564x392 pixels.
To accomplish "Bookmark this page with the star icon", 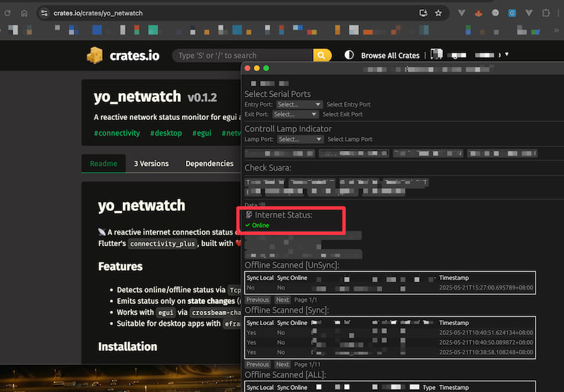I will pyautogui.click(x=438, y=13).
